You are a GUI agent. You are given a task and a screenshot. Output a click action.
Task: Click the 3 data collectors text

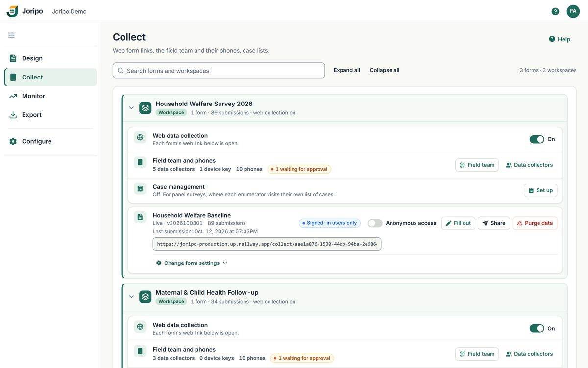[x=173, y=358]
